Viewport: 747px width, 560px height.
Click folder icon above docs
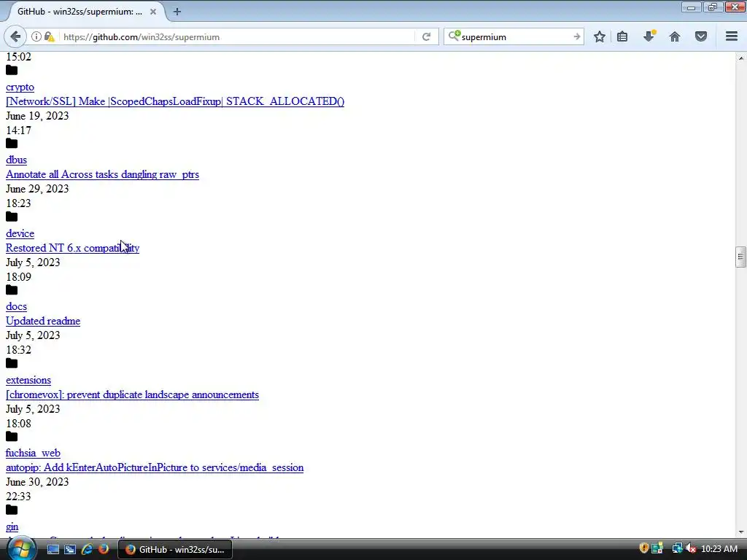pos(12,290)
